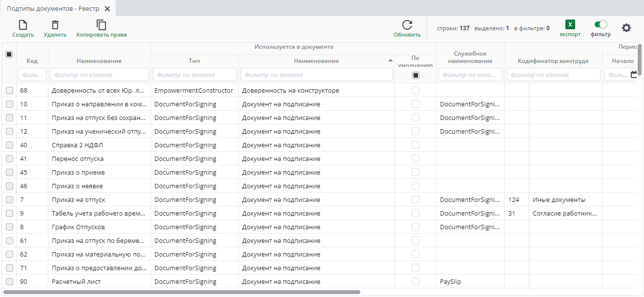Click the Приказ на материальную по... cell
The height and width of the screenshot is (297, 644).
pos(99,254)
